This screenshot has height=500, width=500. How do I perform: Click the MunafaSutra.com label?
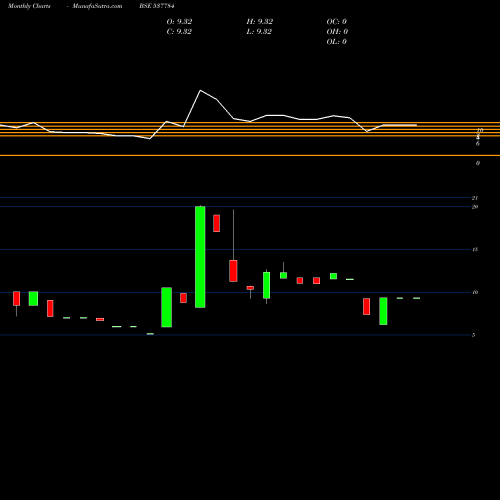[97, 6]
